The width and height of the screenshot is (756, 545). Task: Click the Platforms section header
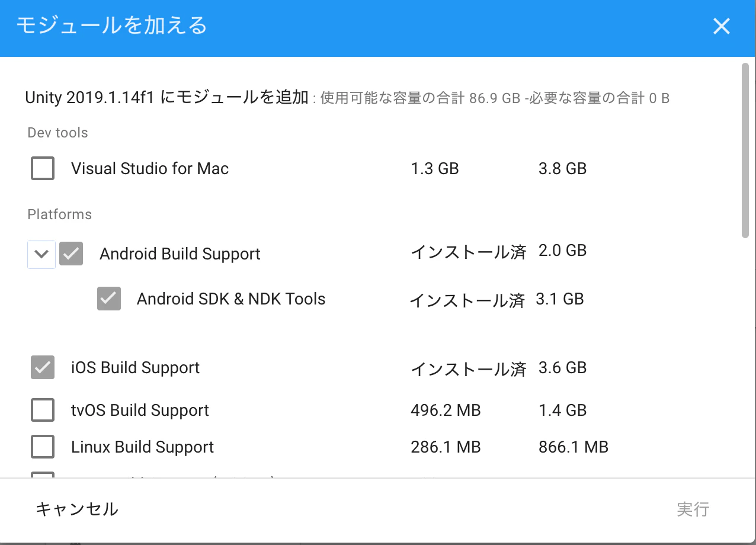coord(59,214)
